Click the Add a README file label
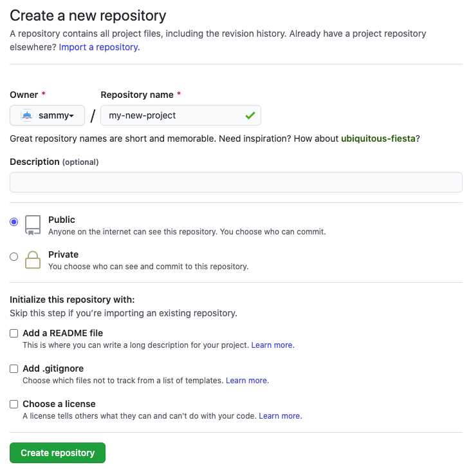The image size is (471, 476). [x=63, y=333]
